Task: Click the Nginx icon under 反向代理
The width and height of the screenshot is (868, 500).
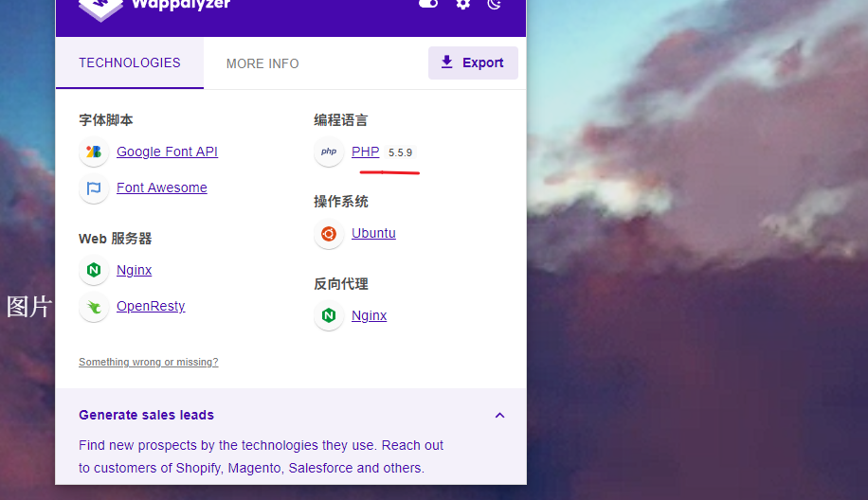Action: click(329, 315)
